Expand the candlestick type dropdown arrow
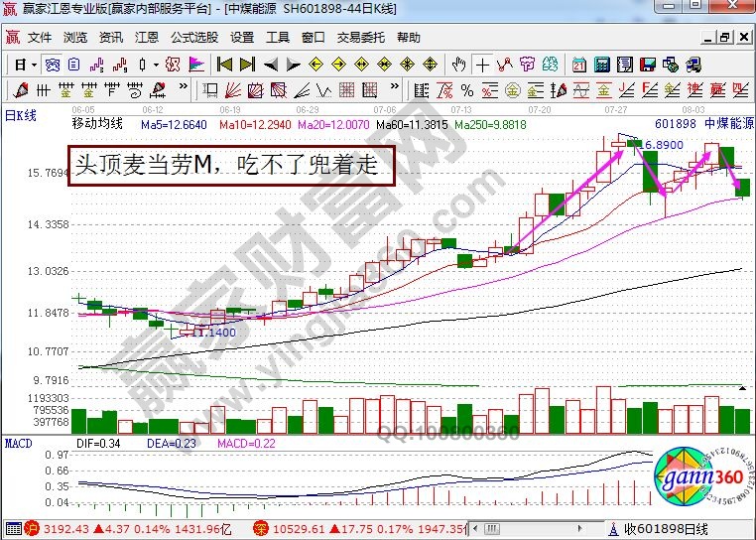This screenshot has height=540, width=756. [156, 65]
